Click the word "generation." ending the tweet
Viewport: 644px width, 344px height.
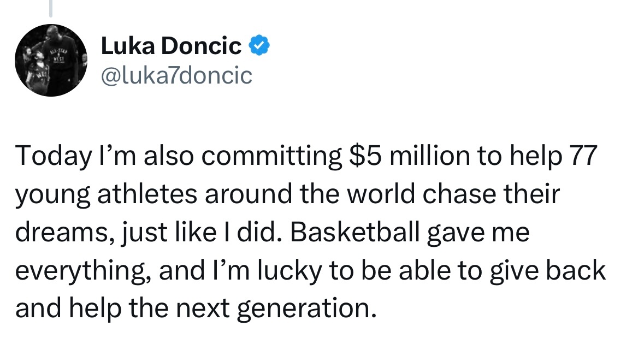tap(307, 309)
